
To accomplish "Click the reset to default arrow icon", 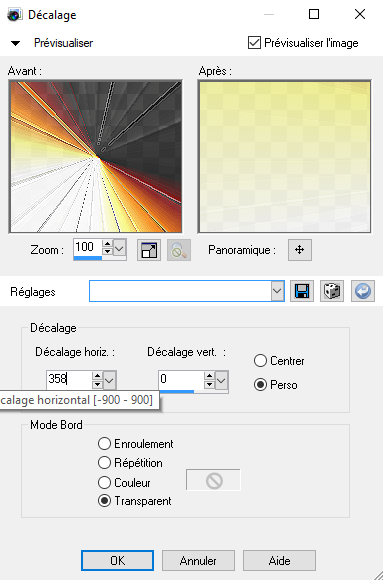I will [363, 291].
